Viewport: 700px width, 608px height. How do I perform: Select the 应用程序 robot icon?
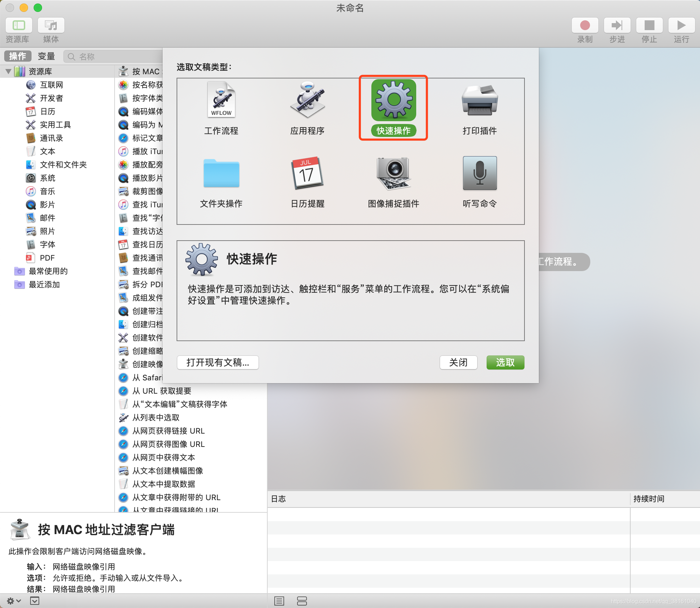coord(307,101)
